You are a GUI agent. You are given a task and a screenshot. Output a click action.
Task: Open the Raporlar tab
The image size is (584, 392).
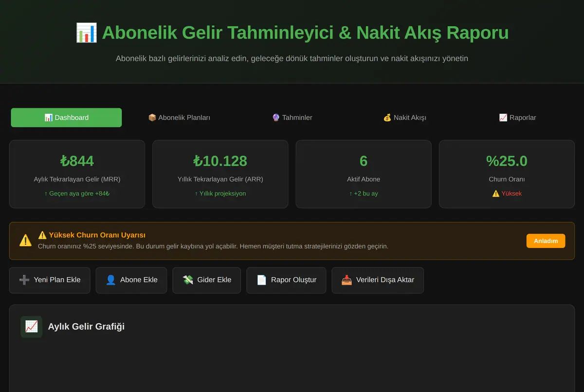point(518,118)
